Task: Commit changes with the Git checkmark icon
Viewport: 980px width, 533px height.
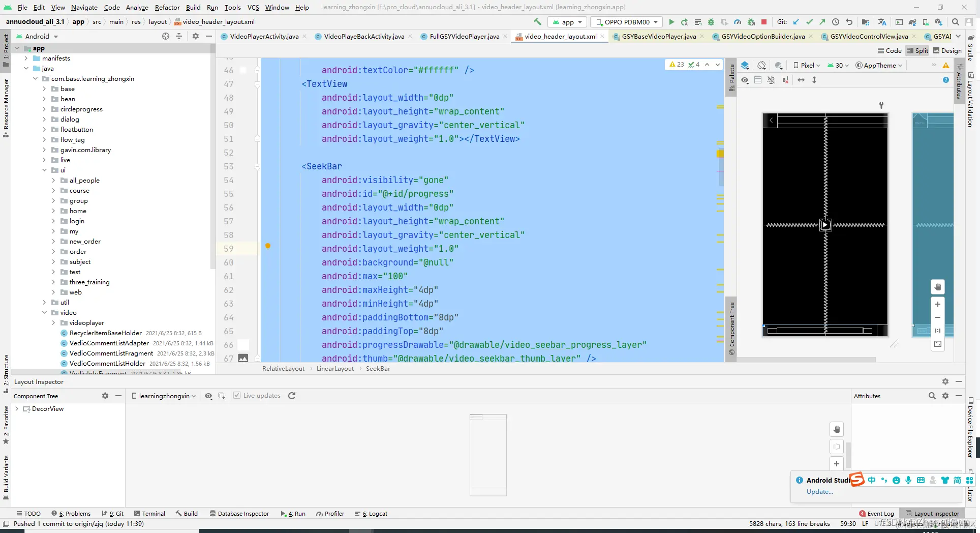Action: 809,22
